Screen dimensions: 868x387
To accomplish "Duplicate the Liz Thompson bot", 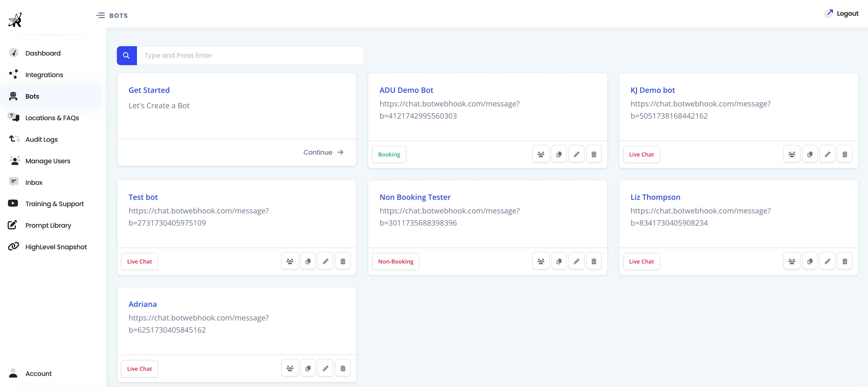I will pos(810,261).
